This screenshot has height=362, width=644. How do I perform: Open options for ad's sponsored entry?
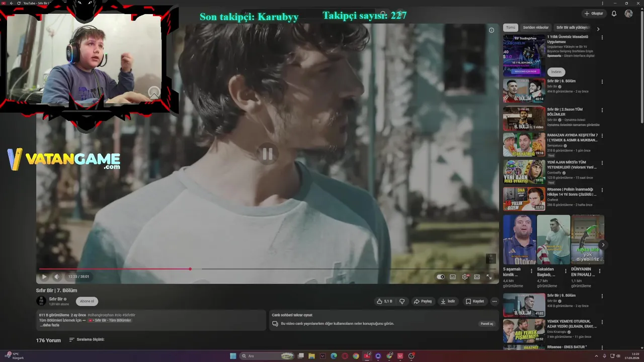[x=602, y=38]
